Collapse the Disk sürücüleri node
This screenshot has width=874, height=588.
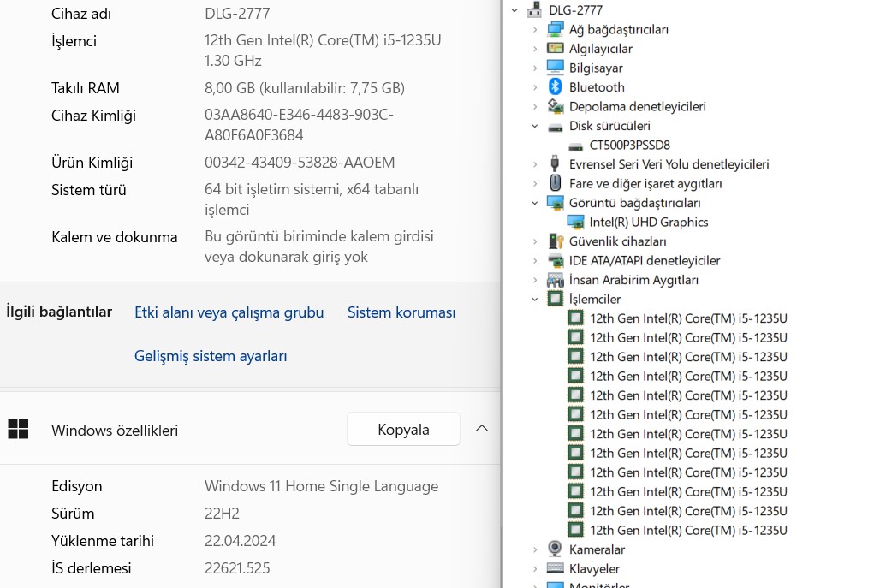pyautogui.click(x=535, y=126)
